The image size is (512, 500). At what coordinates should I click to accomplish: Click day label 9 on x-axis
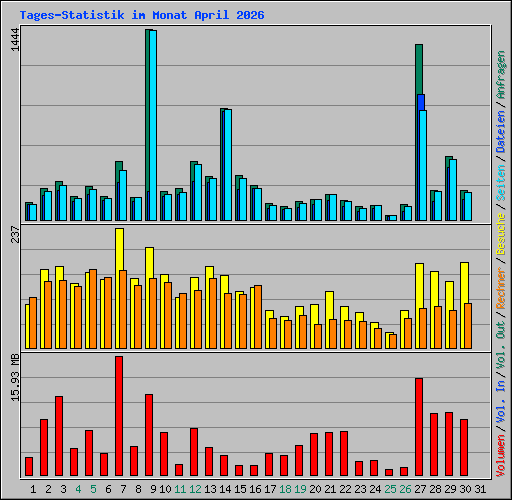153,489
